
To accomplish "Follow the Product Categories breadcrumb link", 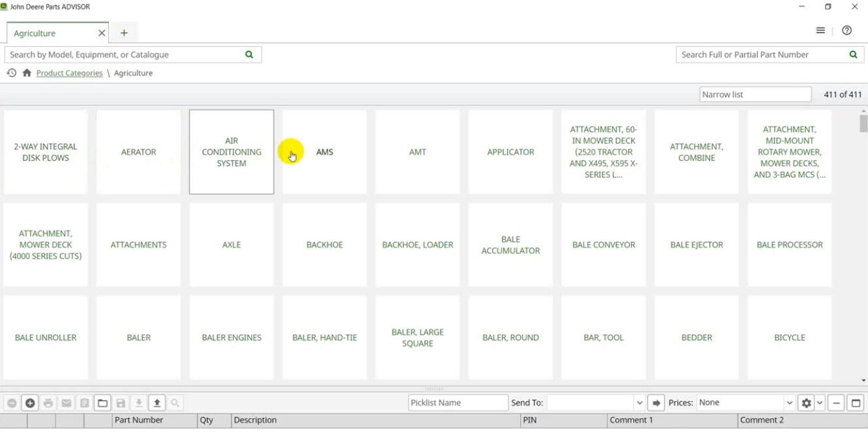I will [69, 73].
